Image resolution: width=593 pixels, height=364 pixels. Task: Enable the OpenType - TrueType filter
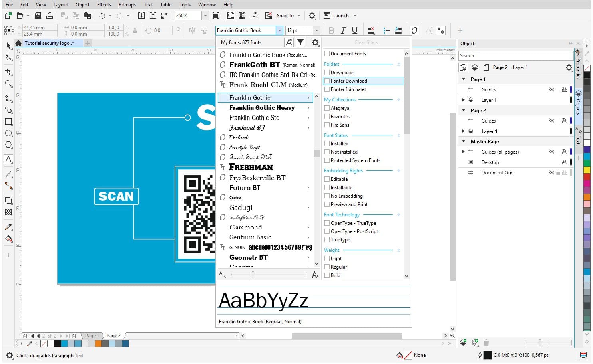(x=327, y=223)
